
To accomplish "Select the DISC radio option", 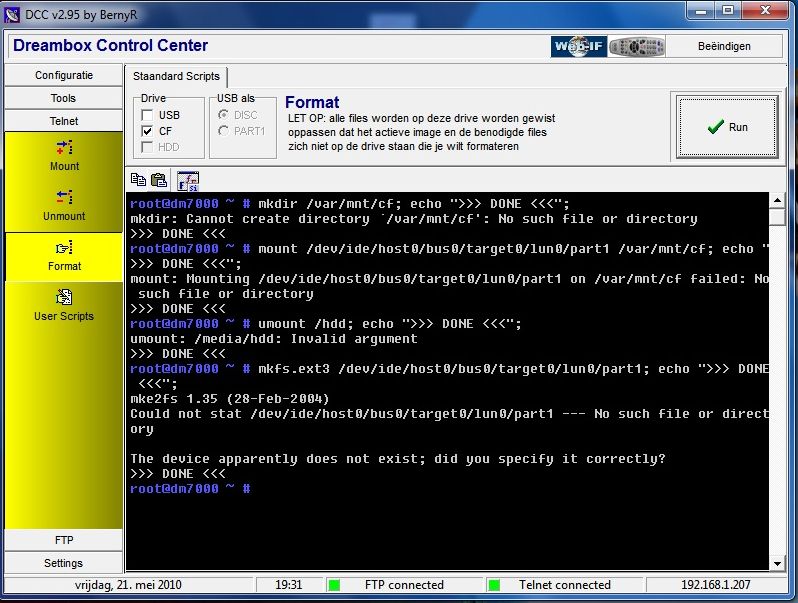I will point(223,115).
